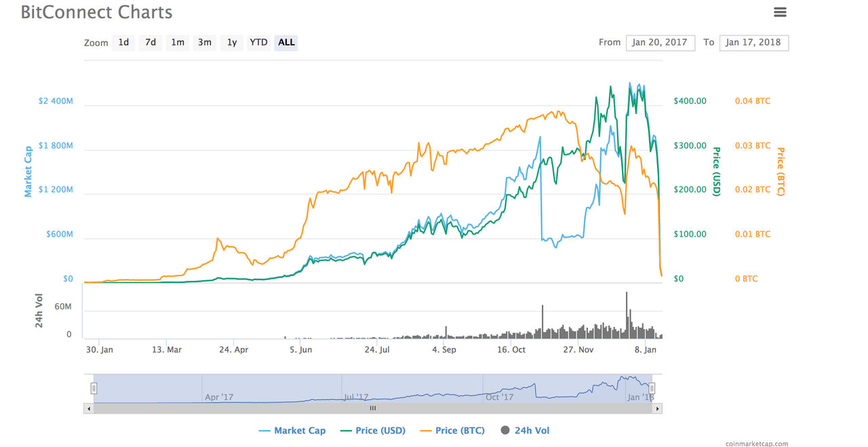Click the $1 200M market cap label
The height and width of the screenshot is (447, 868).
click(x=56, y=190)
